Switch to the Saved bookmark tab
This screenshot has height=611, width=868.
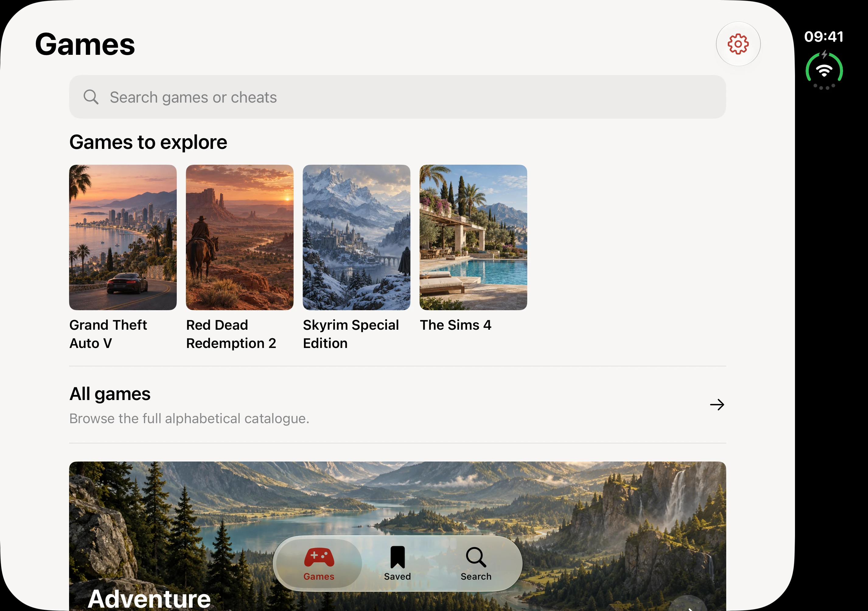click(397, 563)
